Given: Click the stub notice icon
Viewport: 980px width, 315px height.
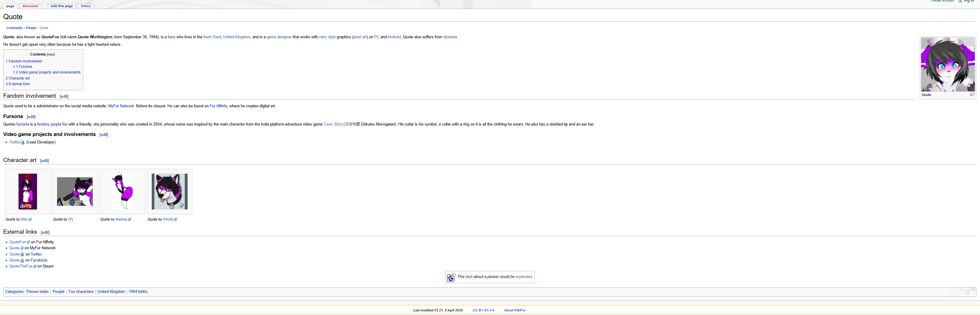Looking at the screenshot, I should 451,277.
